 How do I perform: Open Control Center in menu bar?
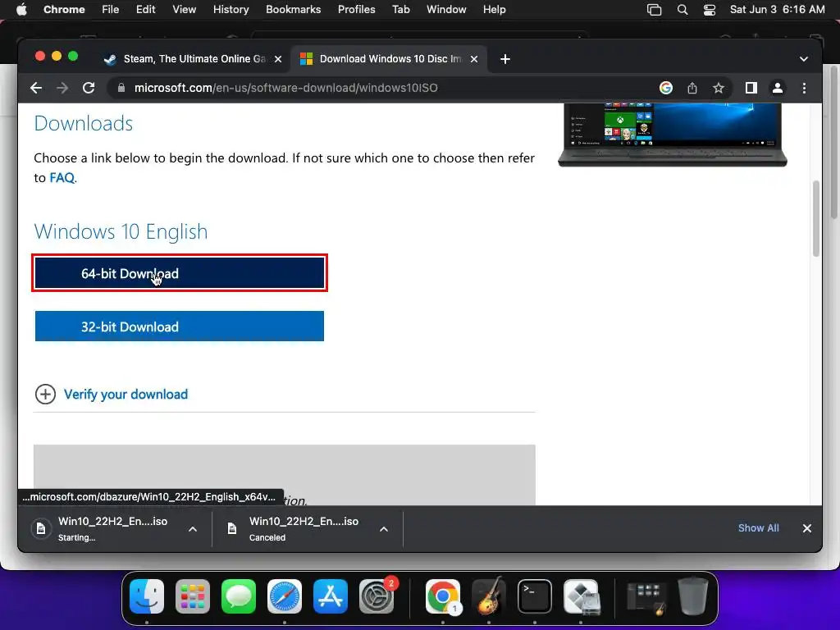(x=710, y=10)
